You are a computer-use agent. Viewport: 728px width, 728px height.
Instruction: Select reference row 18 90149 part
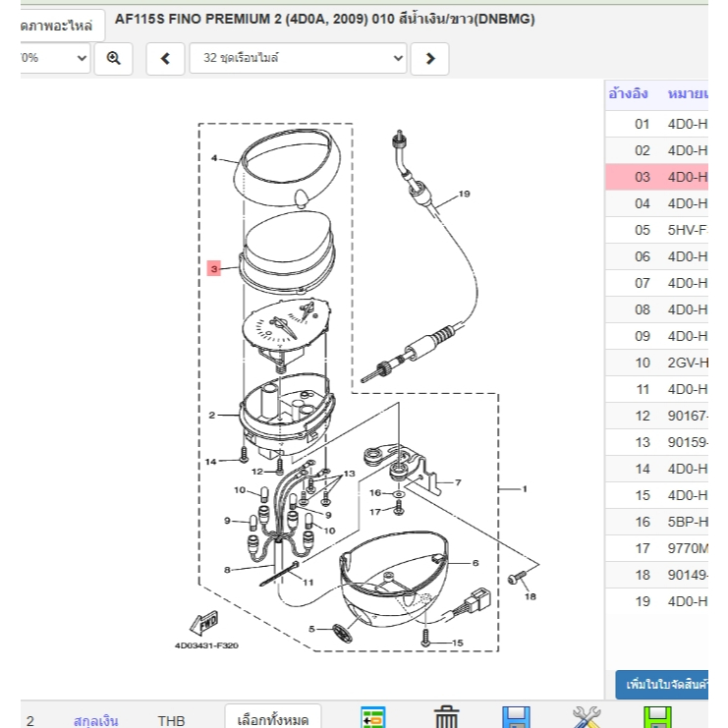point(656,575)
